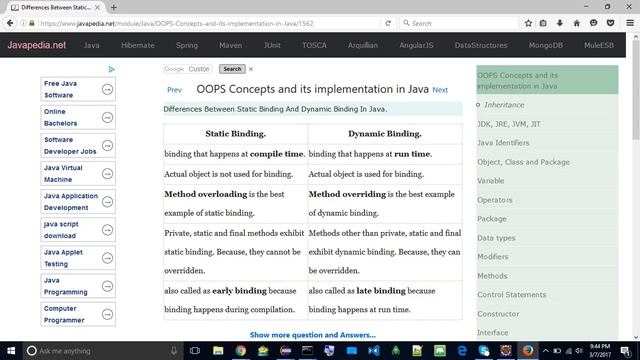Open Visual Studio Code on taskbar
The width and height of the screenshot is (640, 360).
pos(373,351)
